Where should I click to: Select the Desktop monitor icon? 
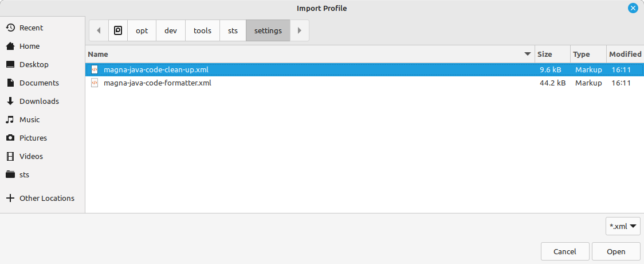[10, 64]
